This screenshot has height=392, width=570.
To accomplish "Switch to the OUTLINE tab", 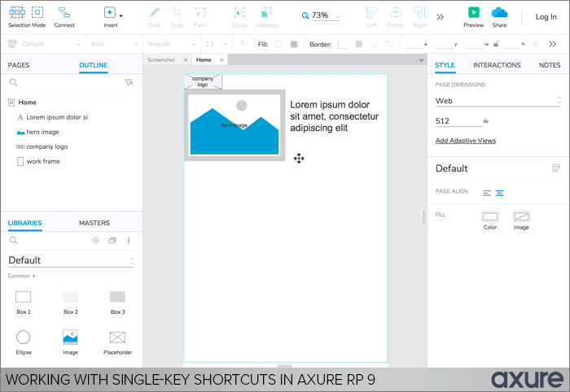I will (x=93, y=65).
